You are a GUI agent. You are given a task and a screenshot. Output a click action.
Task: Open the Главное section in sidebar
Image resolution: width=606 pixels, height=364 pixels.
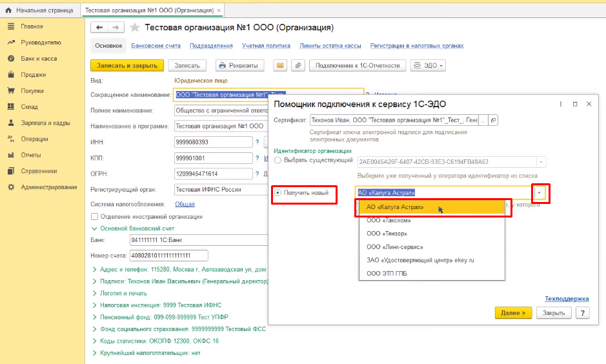pyautogui.click(x=32, y=26)
